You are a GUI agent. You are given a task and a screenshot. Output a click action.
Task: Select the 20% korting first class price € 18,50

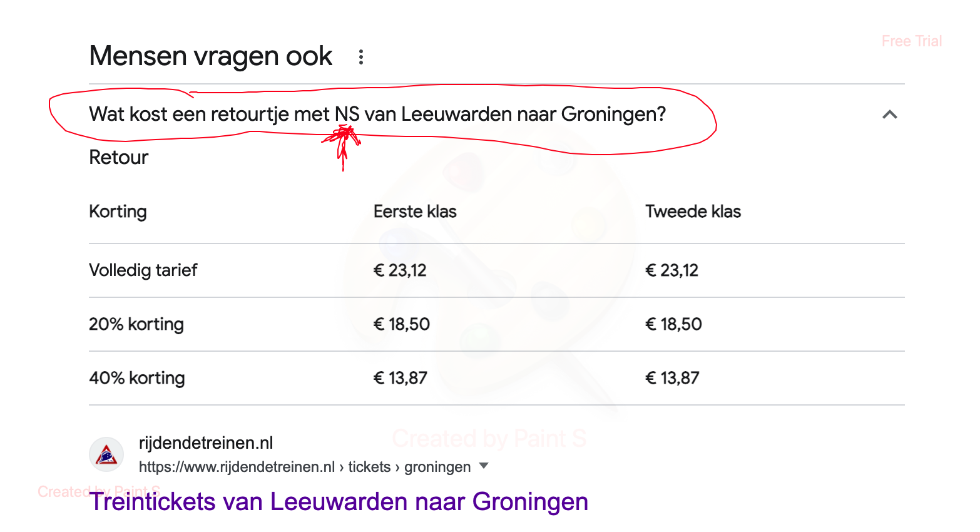[402, 324]
